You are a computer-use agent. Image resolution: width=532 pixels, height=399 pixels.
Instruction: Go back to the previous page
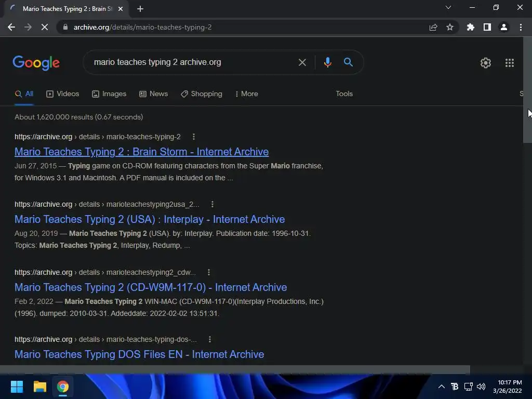[x=11, y=27]
